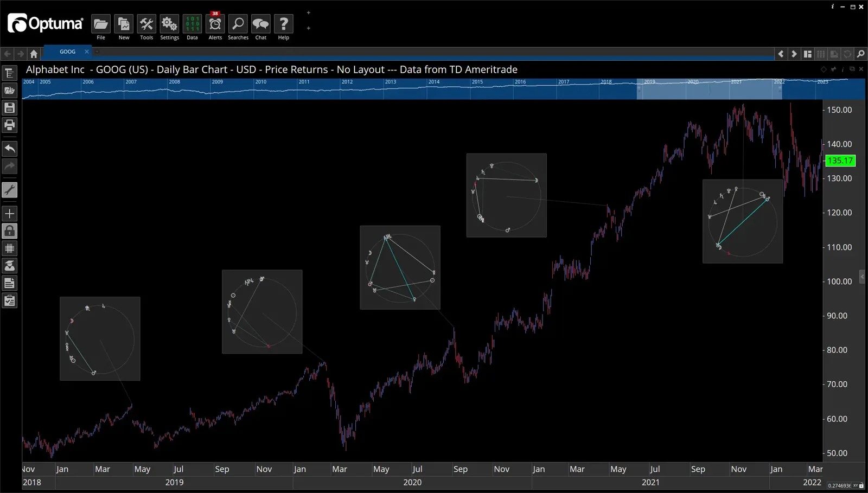Image resolution: width=868 pixels, height=493 pixels.
Task: Click the Optuma logo
Action: 45,23
